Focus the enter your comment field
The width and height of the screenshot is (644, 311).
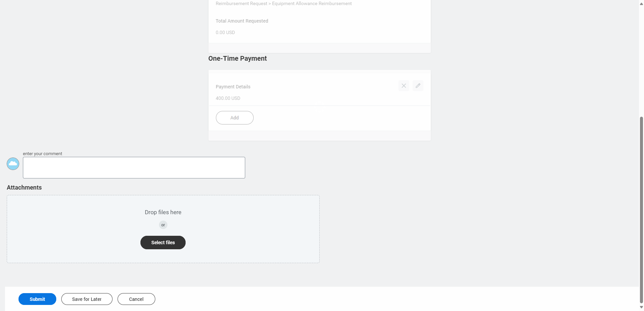[134, 168]
